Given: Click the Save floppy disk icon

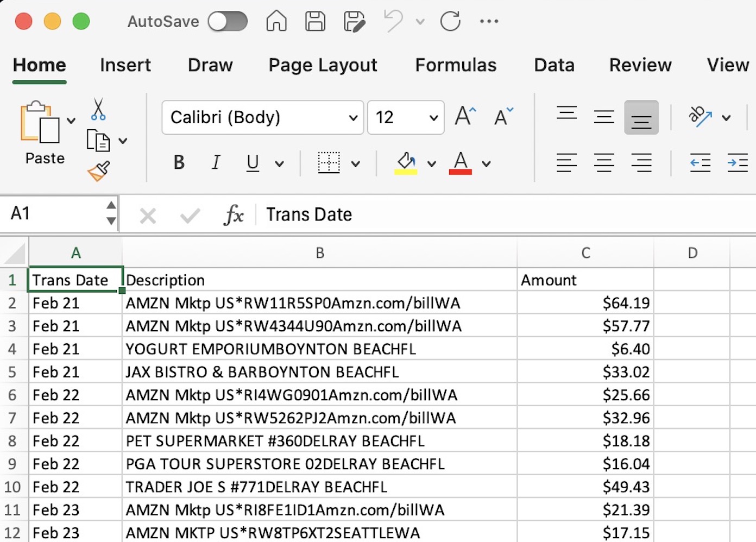Looking at the screenshot, I should (315, 21).
